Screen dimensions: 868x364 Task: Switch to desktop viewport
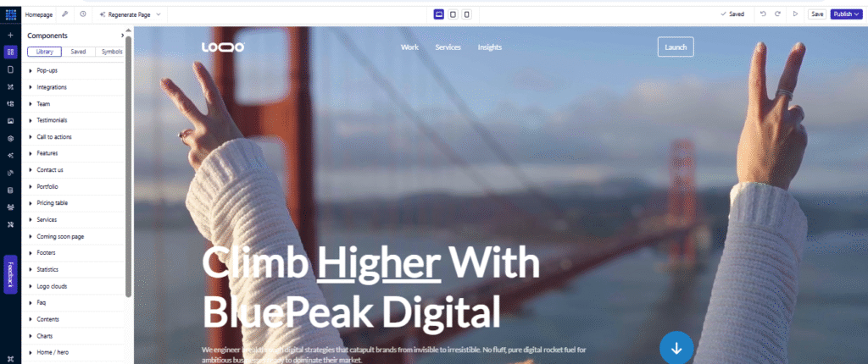click(438, 14)
